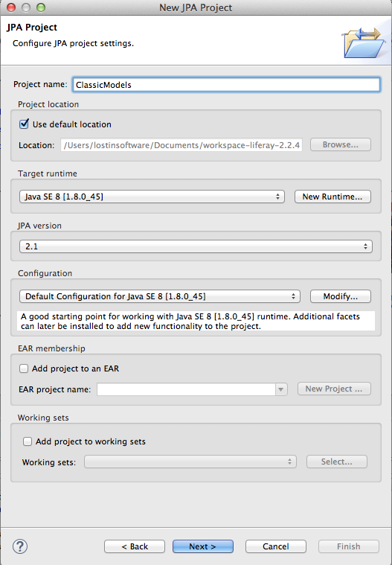Expand the JPA version 2.1 dropdown

point(196,246)
